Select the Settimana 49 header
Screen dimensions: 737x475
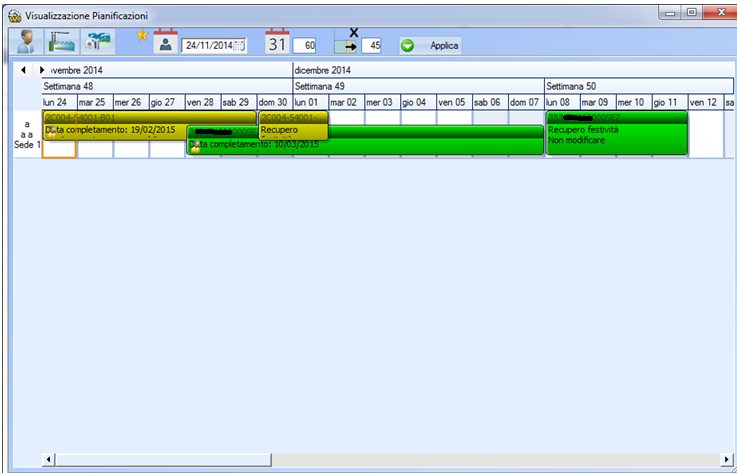coord(418,86)
